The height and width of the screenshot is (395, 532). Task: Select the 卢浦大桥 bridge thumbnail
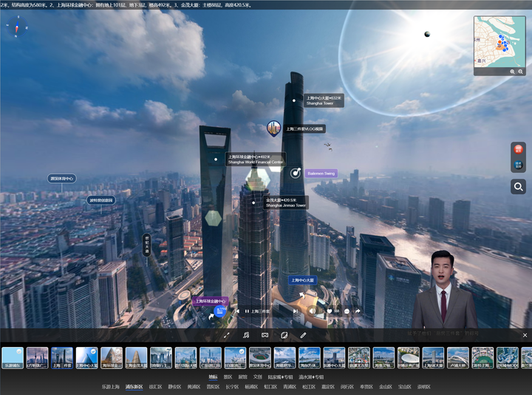(x=458, y=357)
